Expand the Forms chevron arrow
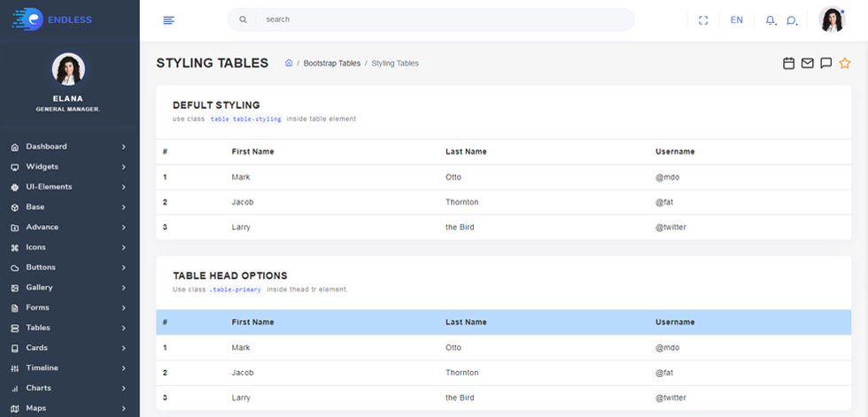Image resolution: width=868 pixels, height=417 pixels. (123, 308)
